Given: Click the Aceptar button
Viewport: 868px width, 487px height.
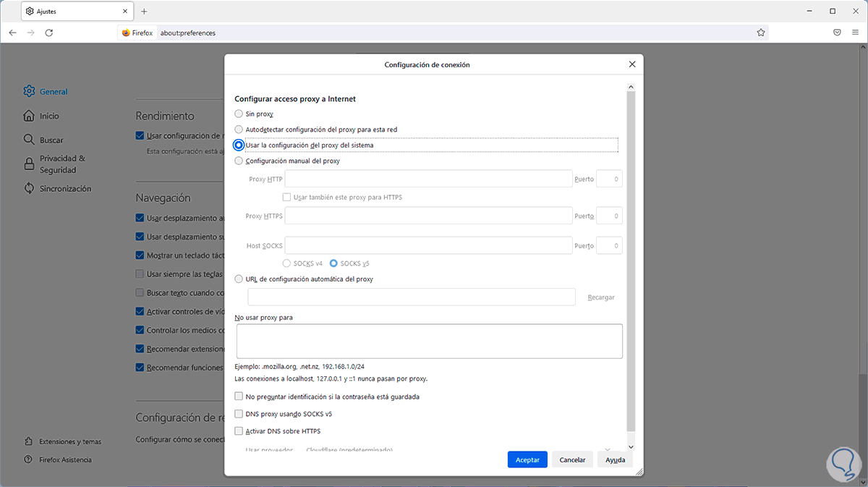Looking at the screenshot, I should [527, 460].
